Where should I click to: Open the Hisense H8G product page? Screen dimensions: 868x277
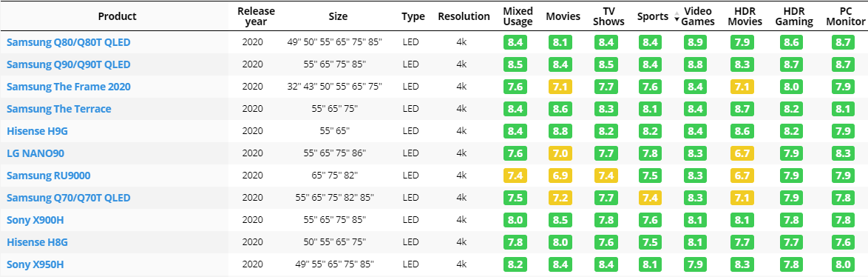pos(37,242)
